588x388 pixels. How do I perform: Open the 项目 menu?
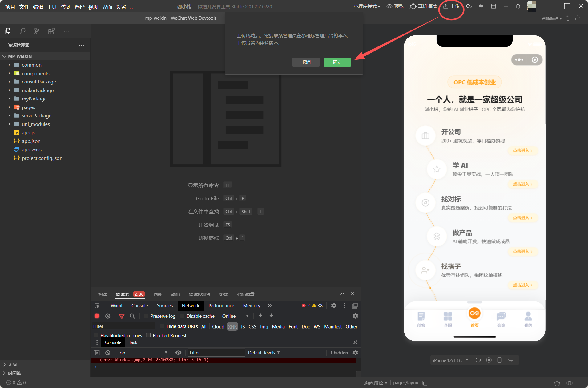coord(10,7)
